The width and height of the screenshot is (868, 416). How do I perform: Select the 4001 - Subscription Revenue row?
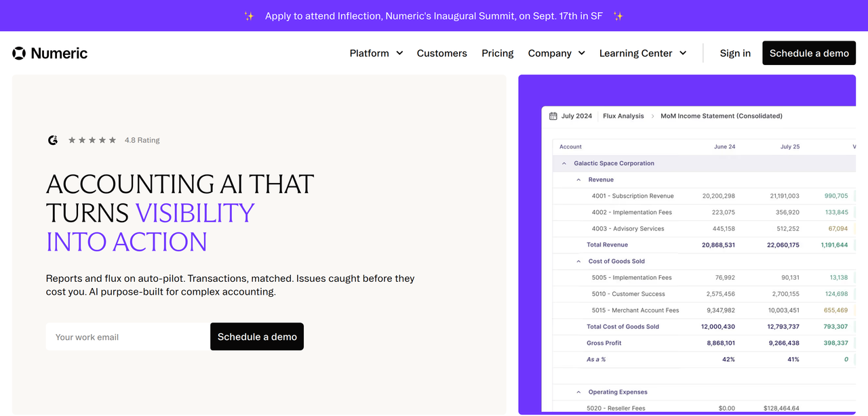tap(704, 196)
